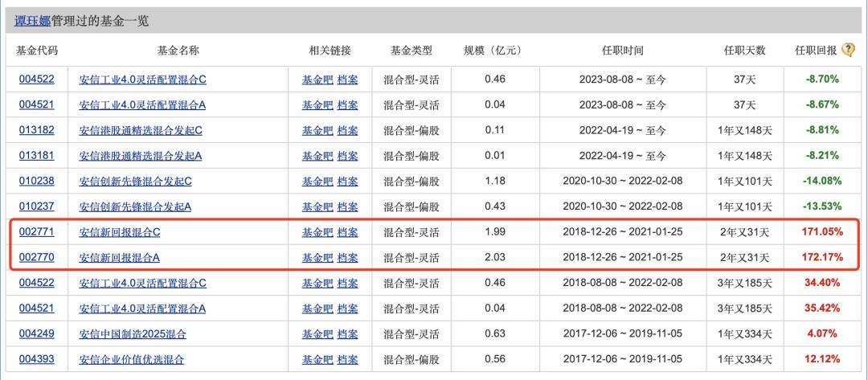Open fund code 002771
This screenshot has width=868, height=380.
click(x=36, y=232)
